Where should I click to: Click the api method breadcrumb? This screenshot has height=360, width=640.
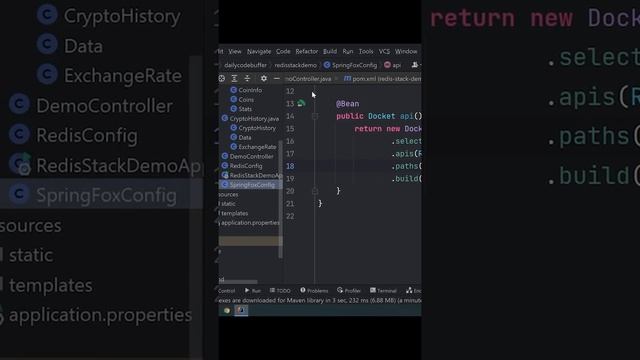393,65
